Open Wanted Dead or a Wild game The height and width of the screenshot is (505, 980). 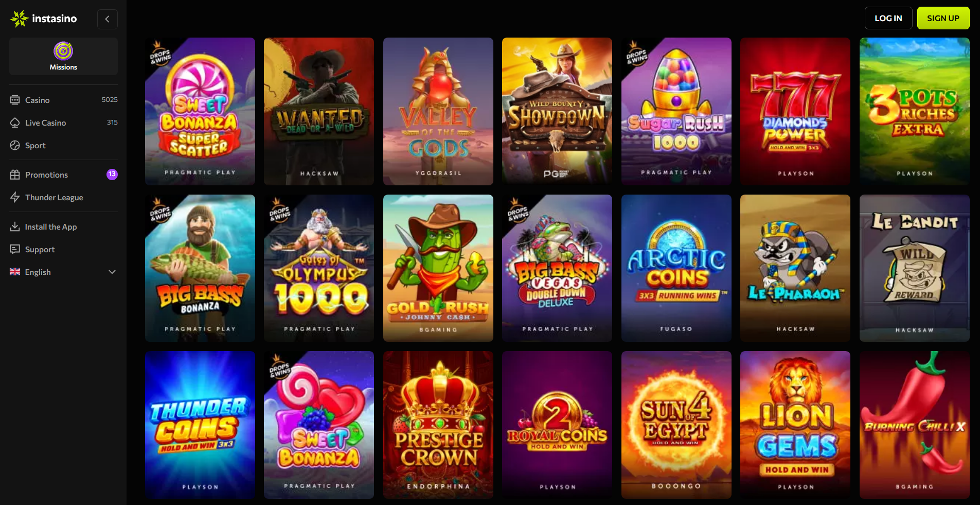click(319, 111)
